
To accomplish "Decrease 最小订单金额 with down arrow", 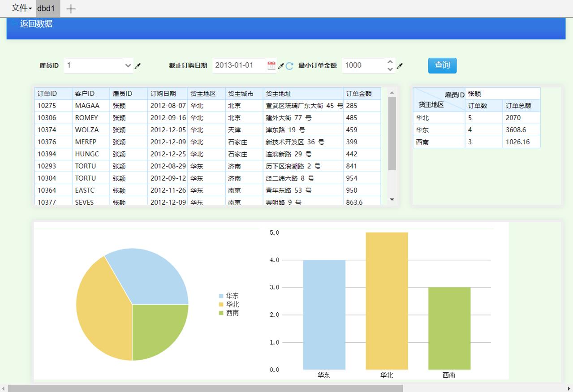I will (x=390, y=69).
